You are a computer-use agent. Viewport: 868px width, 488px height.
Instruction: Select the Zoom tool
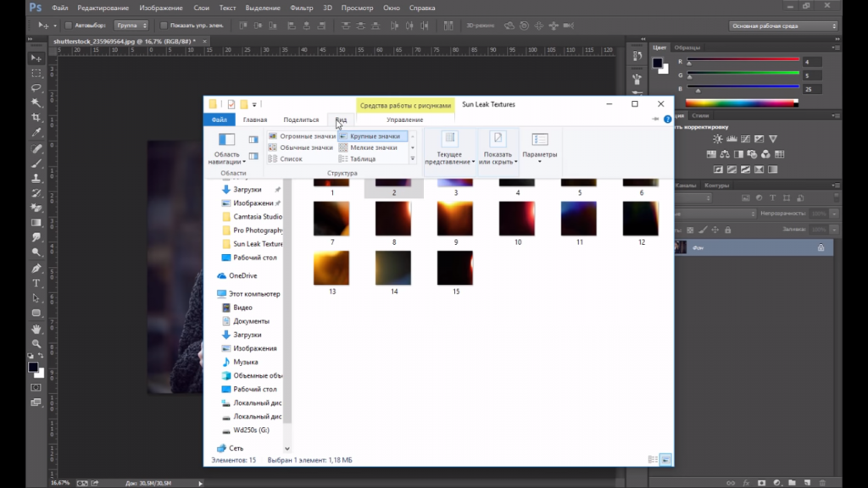point(36,344)
